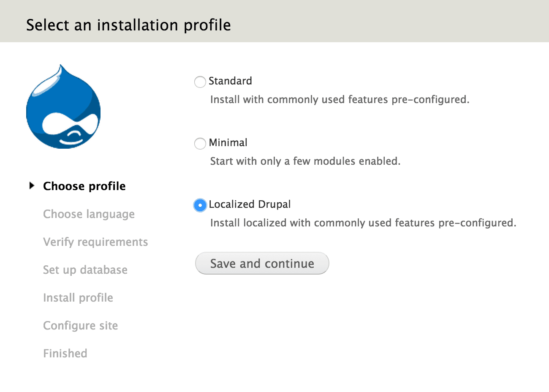The height and width of the screenshot is (392, 549).
Task: Click the "Select an installation profile" heading
Action: pos(128,25)
